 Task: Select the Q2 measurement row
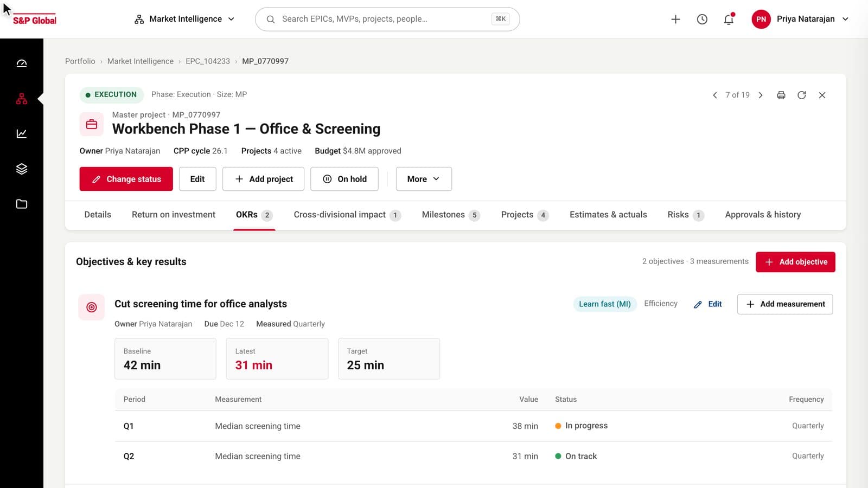coord(474,456)
